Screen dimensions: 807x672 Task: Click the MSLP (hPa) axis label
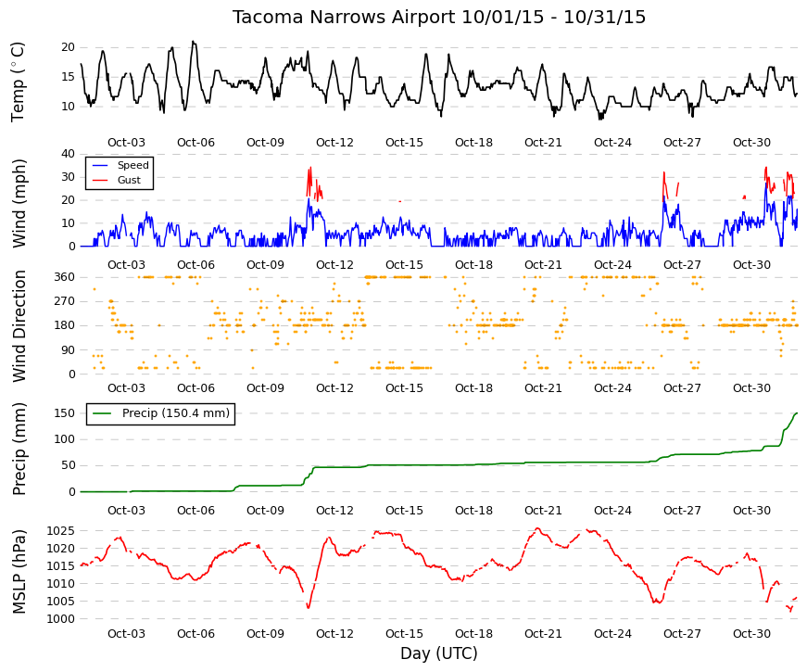tap(18, 572)
